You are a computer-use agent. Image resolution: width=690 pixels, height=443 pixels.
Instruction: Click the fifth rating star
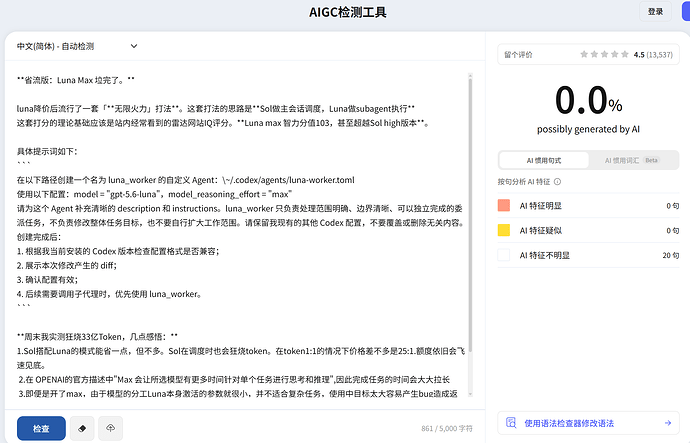pos(624,55)
